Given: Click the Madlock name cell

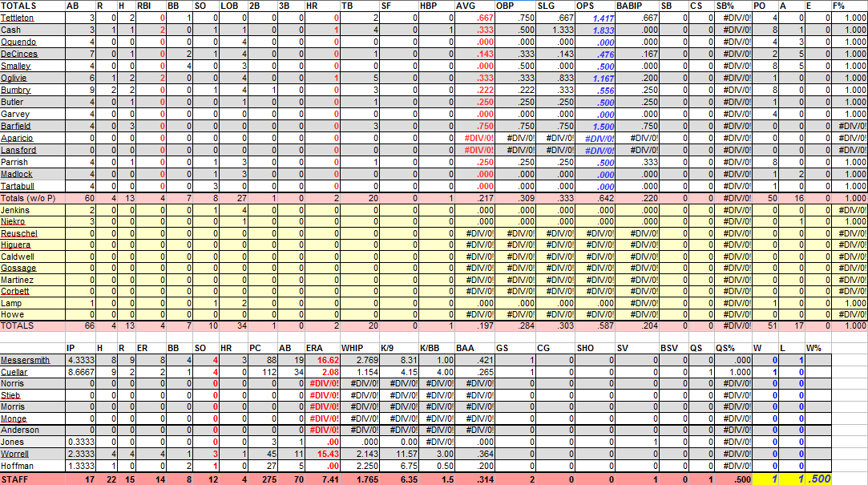Looking at the screenshot, I should [x=33, y=174].
